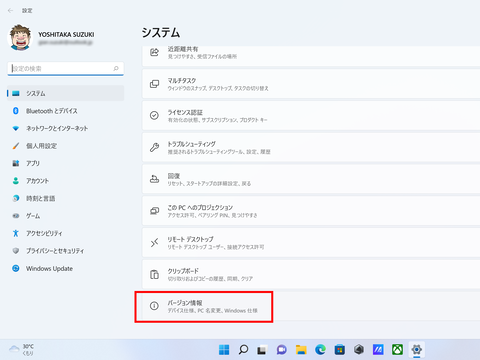Open File Explorer from the taskbar

tap(301, 350)
